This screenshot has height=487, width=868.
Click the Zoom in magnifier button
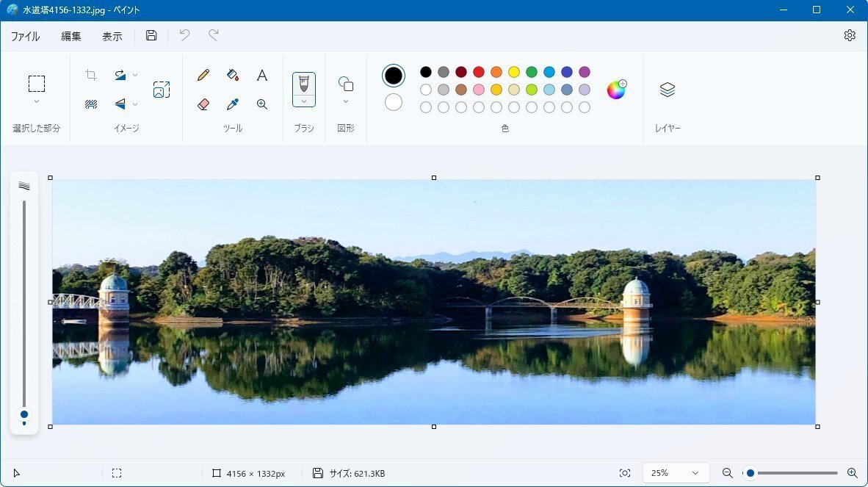tap(853, 473)
